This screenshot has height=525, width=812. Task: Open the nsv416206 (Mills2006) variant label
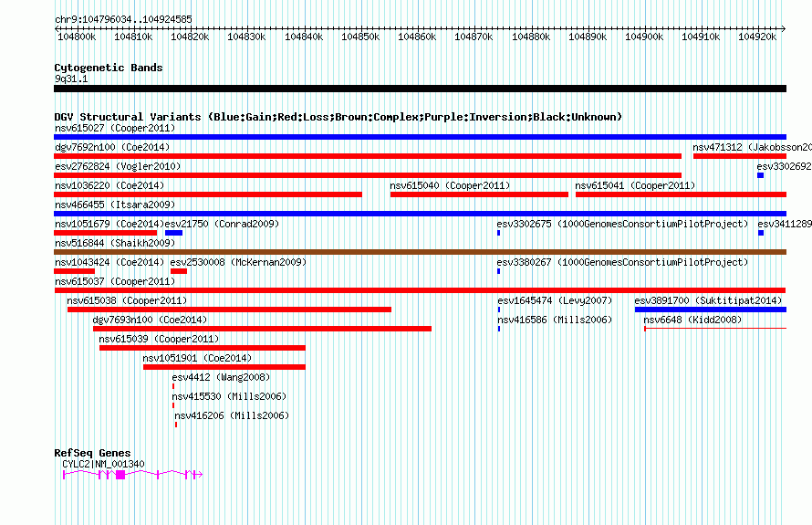pos(232,415)
